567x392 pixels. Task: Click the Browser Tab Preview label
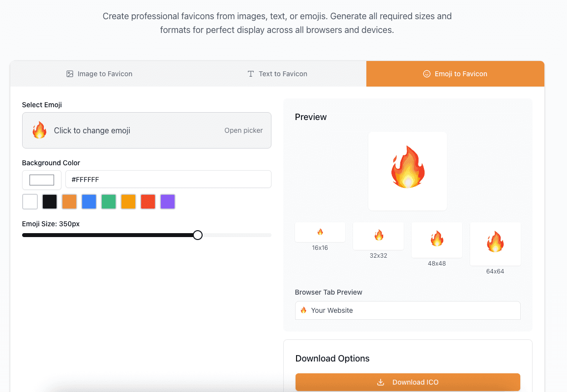point(328,292)
